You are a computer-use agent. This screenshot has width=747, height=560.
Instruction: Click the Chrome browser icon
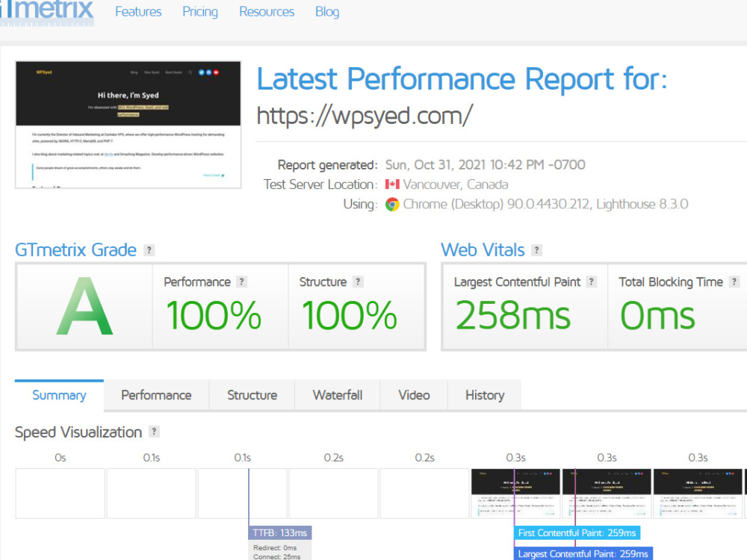392,205
